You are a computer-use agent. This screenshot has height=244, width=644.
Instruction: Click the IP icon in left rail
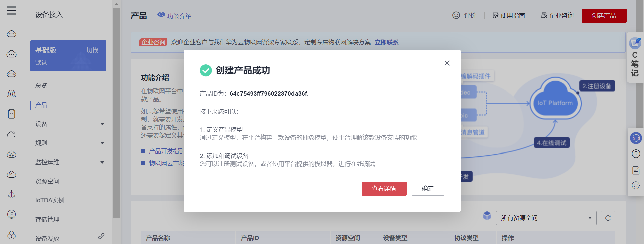12,214
